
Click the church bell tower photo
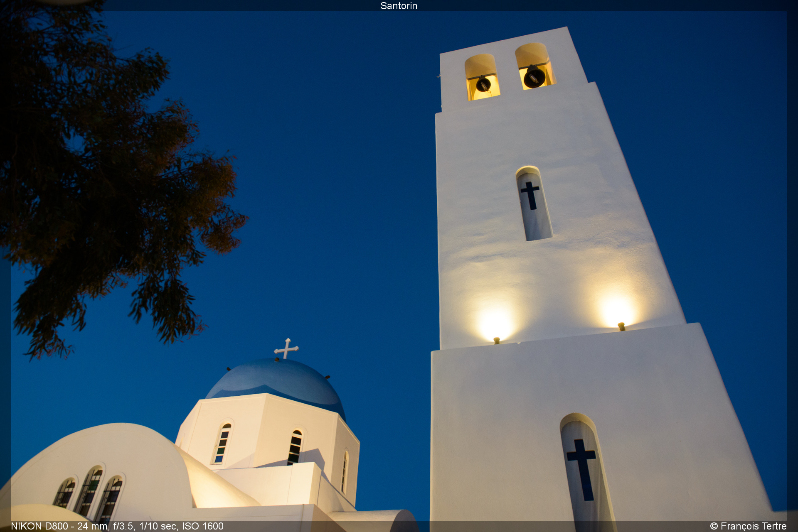click(399, 266)
